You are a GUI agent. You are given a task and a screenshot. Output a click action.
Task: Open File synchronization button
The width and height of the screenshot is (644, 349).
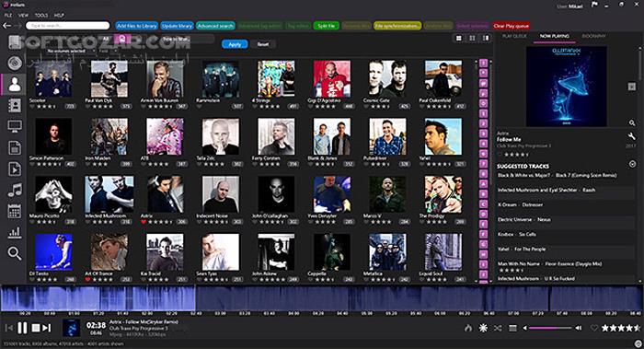[397, 26]
